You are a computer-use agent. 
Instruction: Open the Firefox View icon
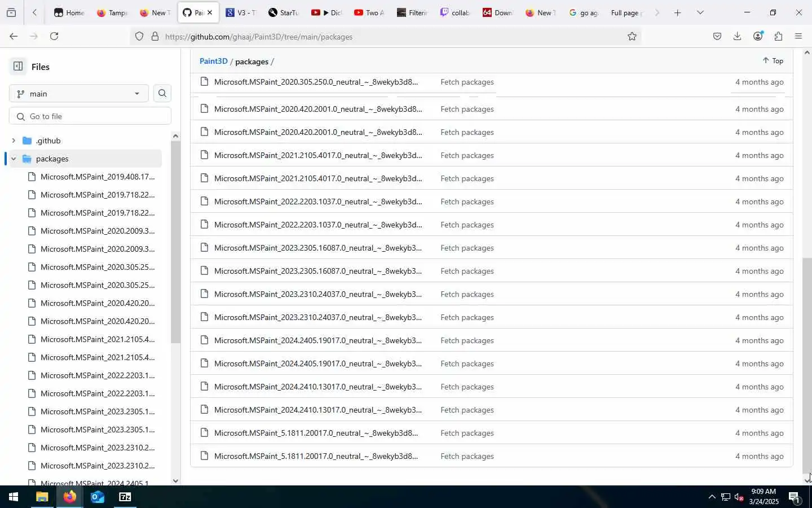coord(11,12)
